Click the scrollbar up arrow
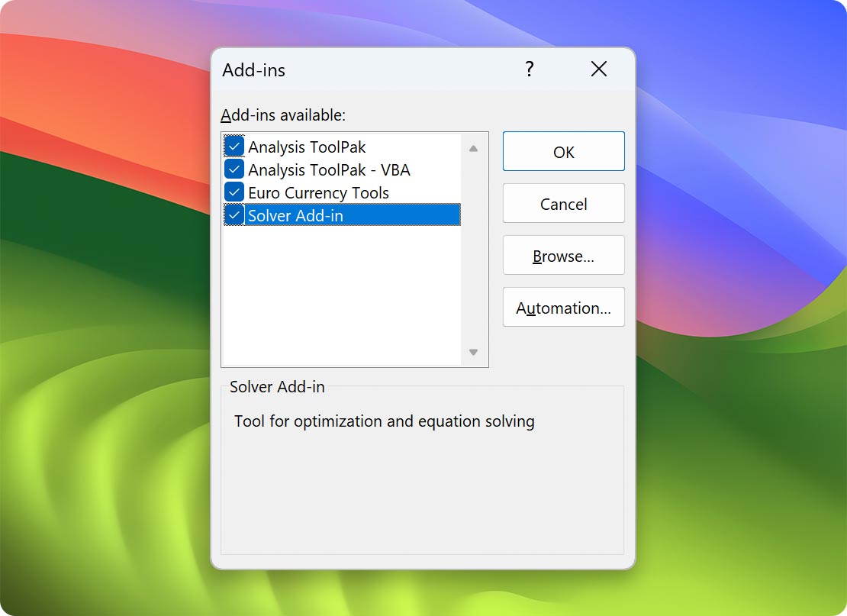Viewport: 847px width, 616px height. [473, 150]
